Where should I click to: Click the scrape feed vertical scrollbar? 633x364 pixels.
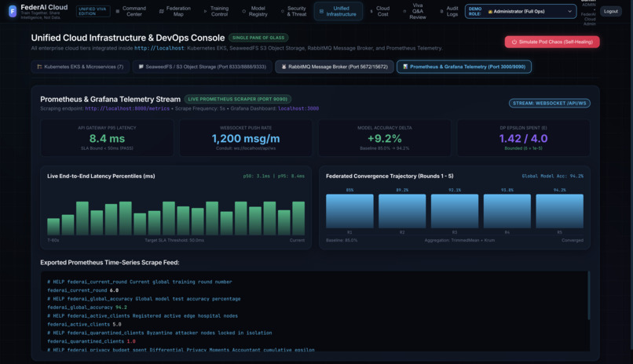tap(588, 297)
